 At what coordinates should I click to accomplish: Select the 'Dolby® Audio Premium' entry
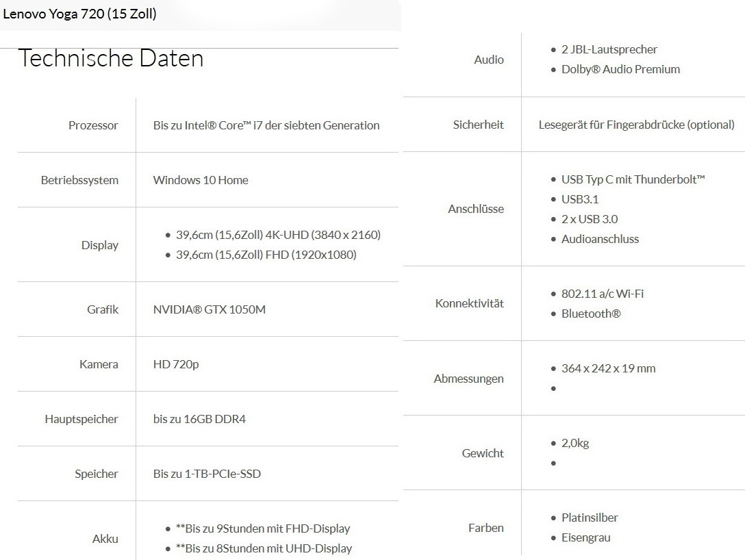[620, 69]
